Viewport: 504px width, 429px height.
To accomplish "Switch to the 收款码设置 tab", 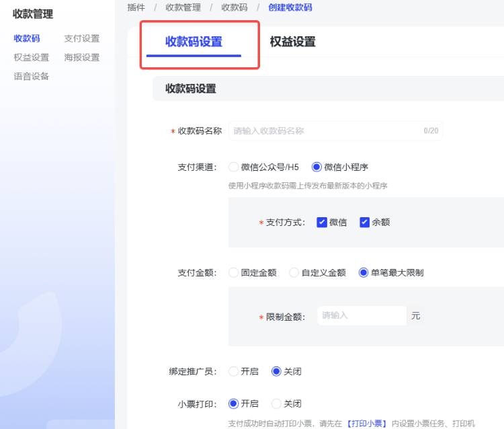I will (194, 42).
